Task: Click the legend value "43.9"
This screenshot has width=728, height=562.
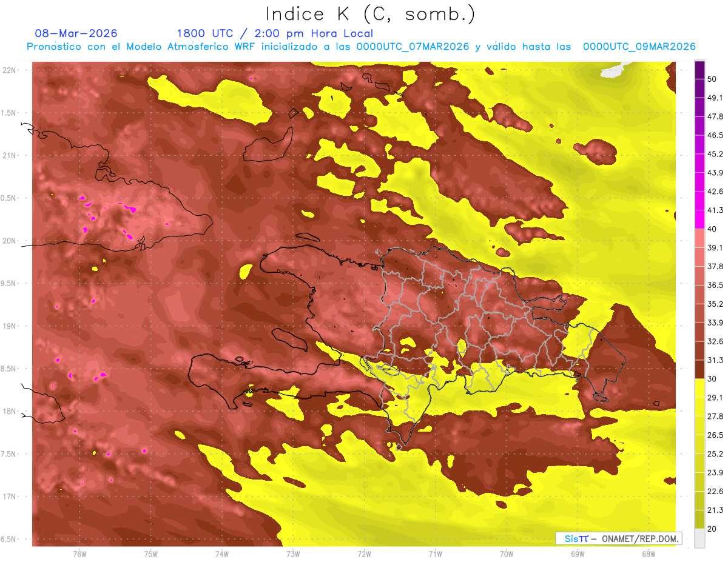Action: click(x=715, y=173)
